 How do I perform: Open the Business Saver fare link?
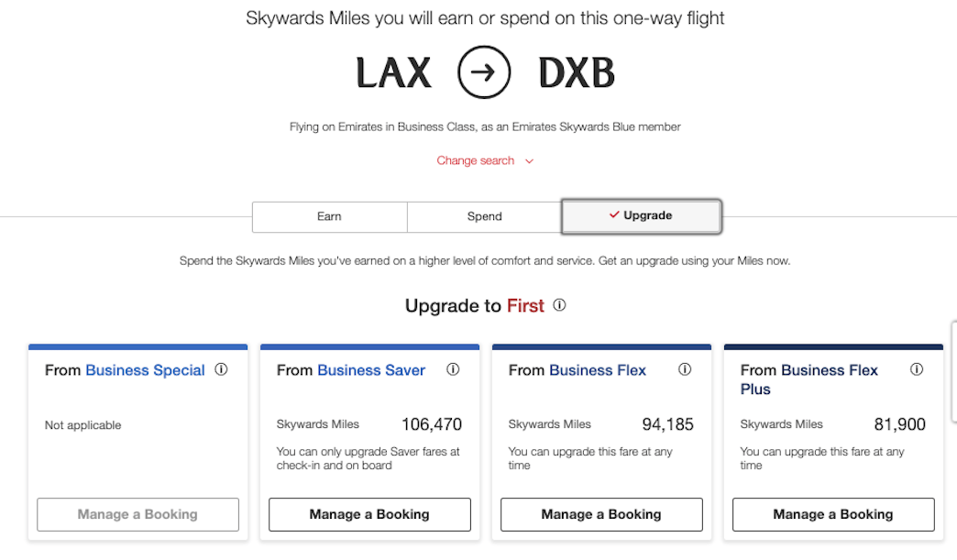pos(371,370)
